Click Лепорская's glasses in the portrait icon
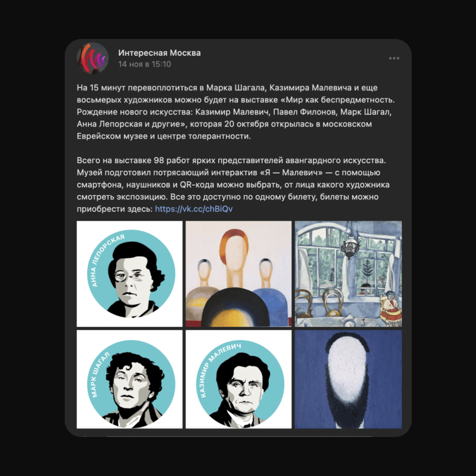Image resolution: width=476 pixels, height=476 pixels. point(130,276)
